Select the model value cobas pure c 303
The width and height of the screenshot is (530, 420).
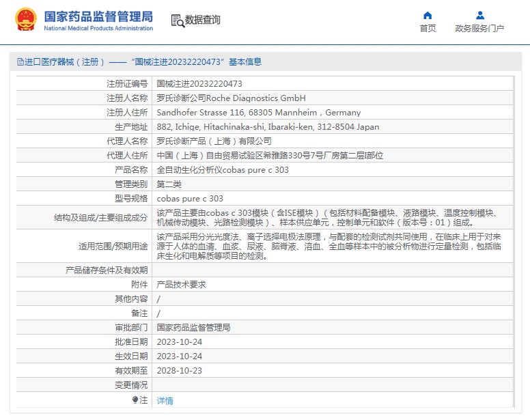pos(190,199)
